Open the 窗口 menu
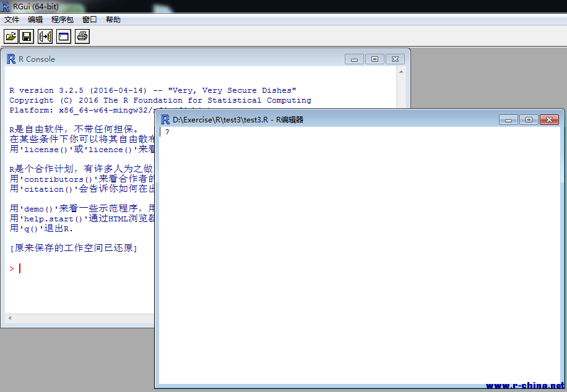 tap(90, 20)
